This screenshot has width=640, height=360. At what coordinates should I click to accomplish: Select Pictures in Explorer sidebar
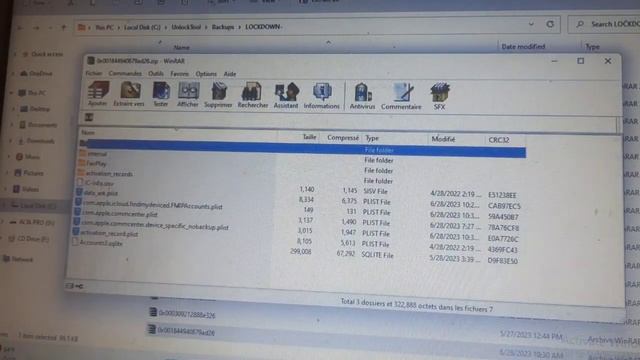coord(29,173)
